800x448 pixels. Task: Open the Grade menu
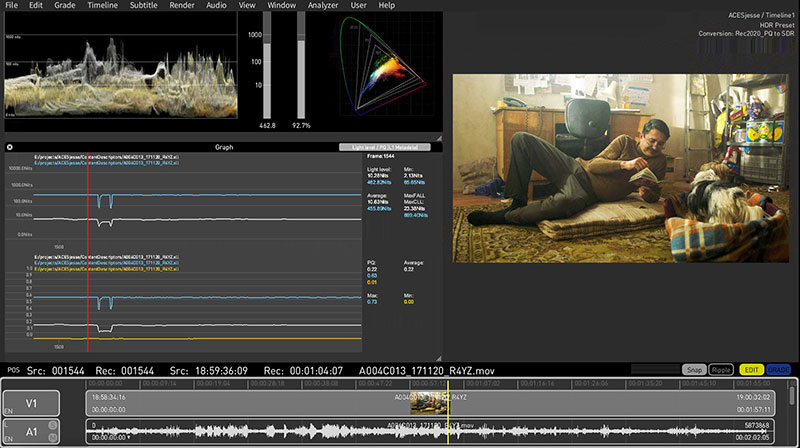point(65,5)
